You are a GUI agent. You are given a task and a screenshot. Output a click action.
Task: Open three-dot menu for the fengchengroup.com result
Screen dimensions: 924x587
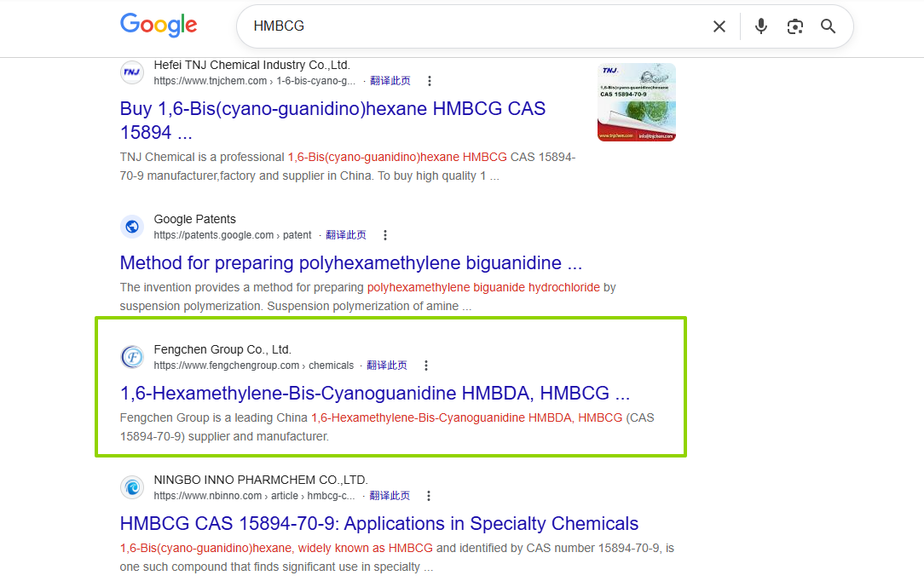pyautogui.click(x=426, y=365)
